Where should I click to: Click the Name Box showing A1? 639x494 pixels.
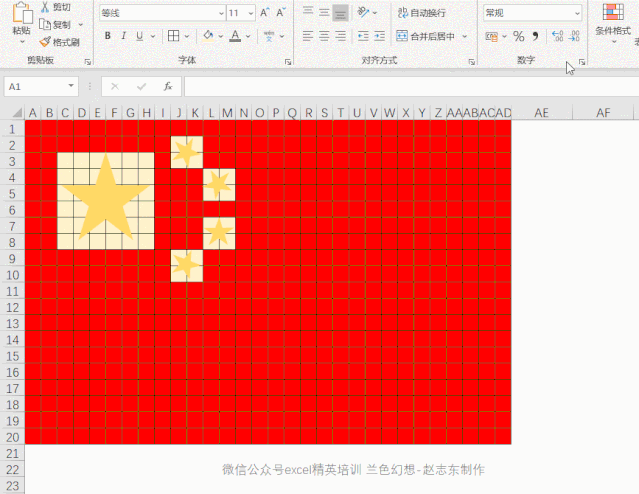[36, 86]
